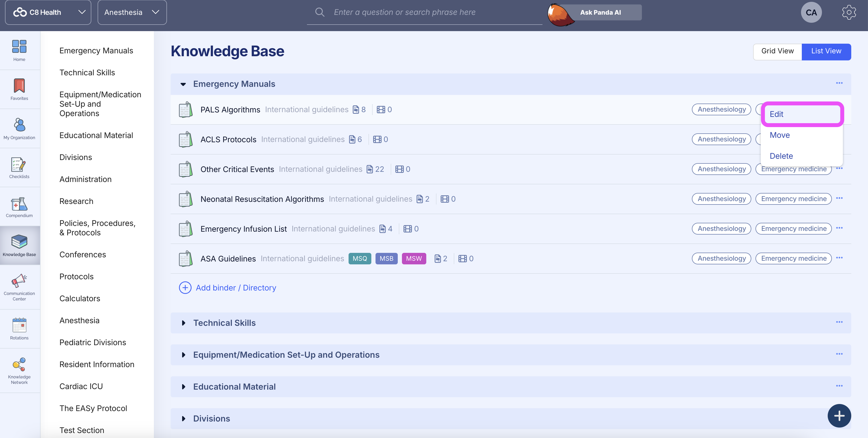
Task: Open more options for ASA Guidelines row
Action: 839,258
